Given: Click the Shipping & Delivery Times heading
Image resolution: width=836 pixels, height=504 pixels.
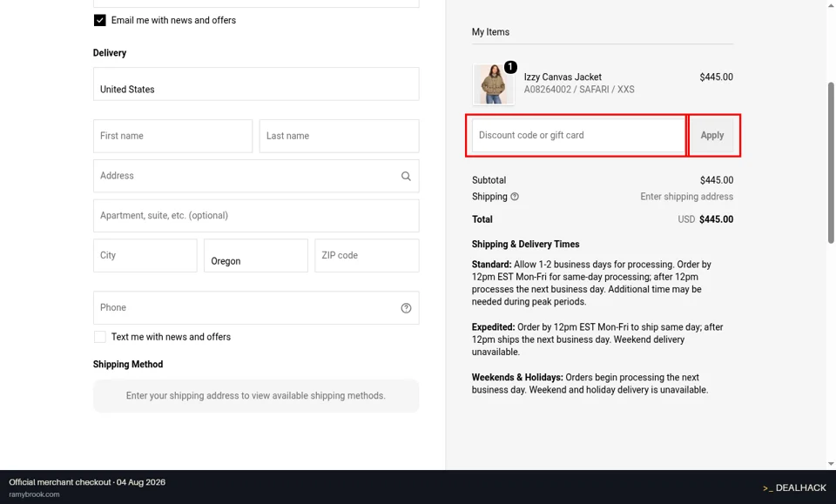Looking at the screenshot, I should pos(525,244).
